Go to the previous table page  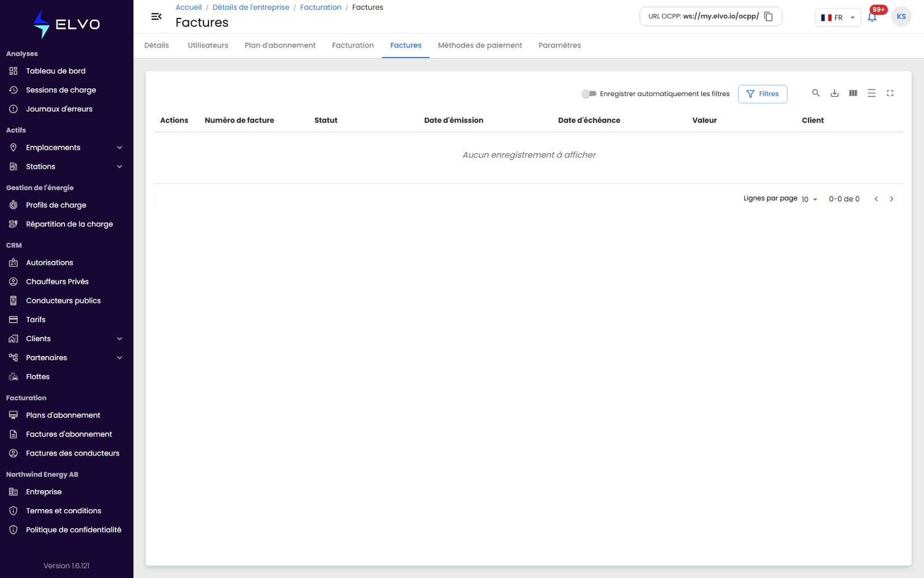tap(876, 199)
